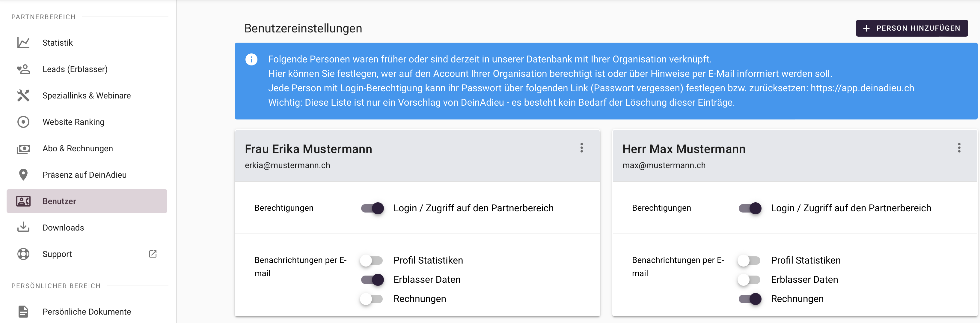
Task: Turn off Rechnungen notifications for Max Mustermann
Action: 750,299
